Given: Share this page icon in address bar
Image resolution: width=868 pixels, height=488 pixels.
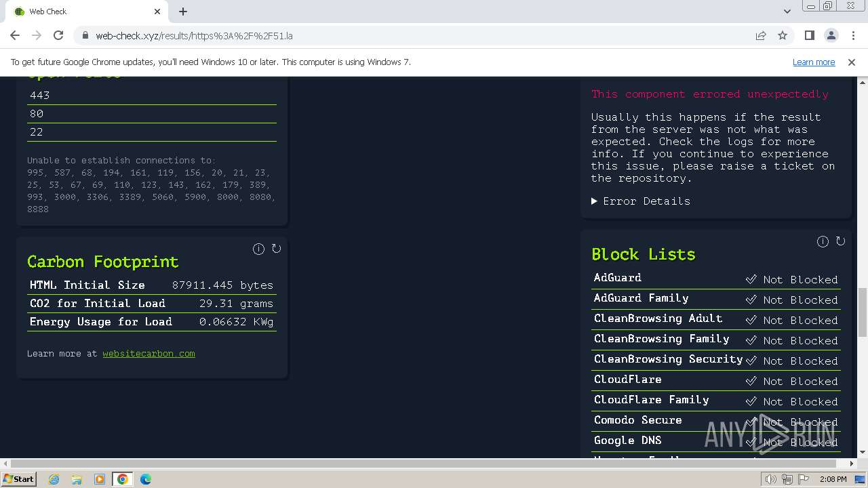Looking at the screenshot, I should (761, 35).
